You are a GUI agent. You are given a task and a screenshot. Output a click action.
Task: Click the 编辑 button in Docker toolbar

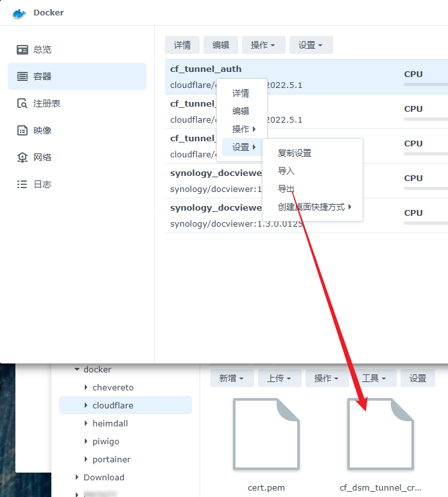(221, 45)
